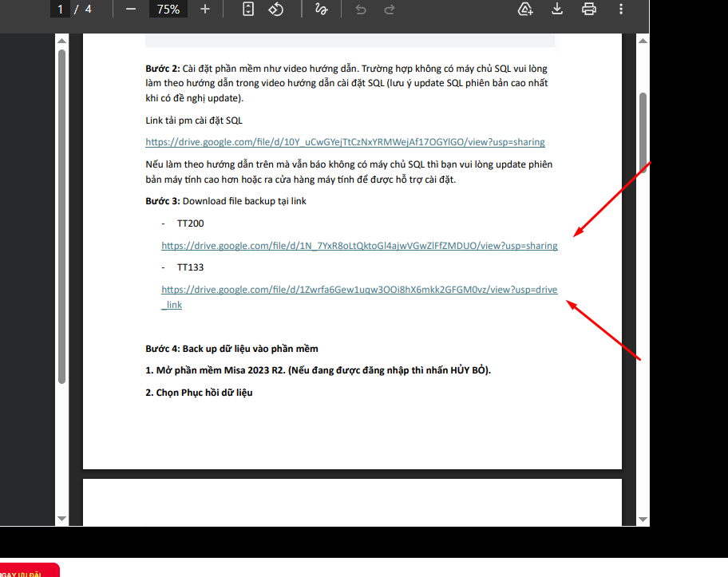Open the TT133 backup file link

[359, 297]
